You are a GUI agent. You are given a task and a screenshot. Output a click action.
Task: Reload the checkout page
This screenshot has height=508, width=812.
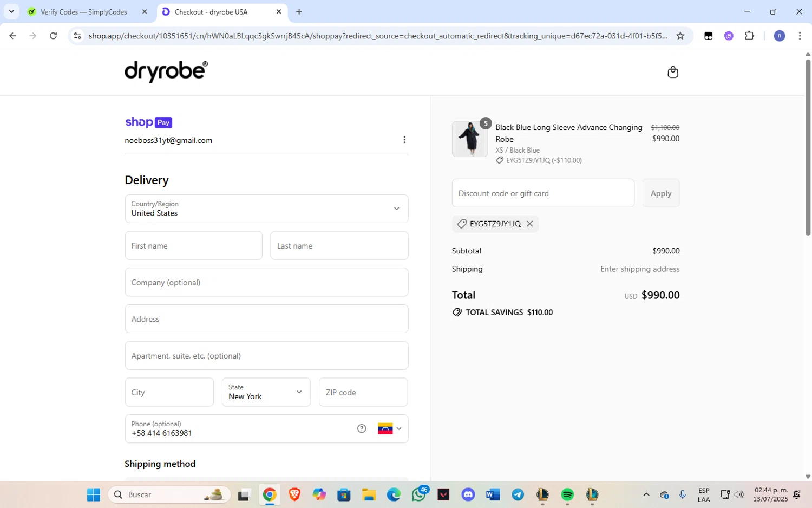(x=53, y=36)
